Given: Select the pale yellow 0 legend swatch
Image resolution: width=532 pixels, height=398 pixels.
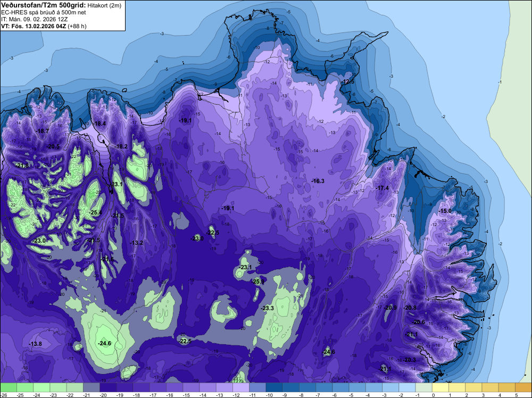Looking at the screenshot, I should pos(440,387).
